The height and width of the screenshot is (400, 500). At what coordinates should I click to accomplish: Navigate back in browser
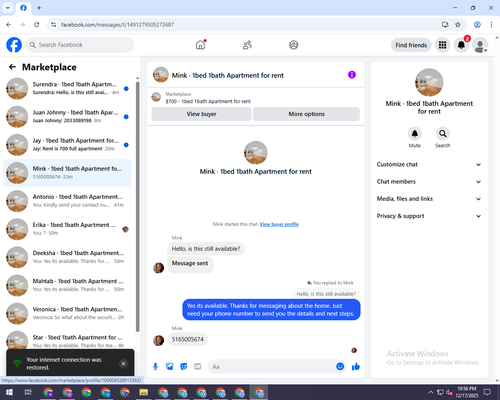pos(9,25)
